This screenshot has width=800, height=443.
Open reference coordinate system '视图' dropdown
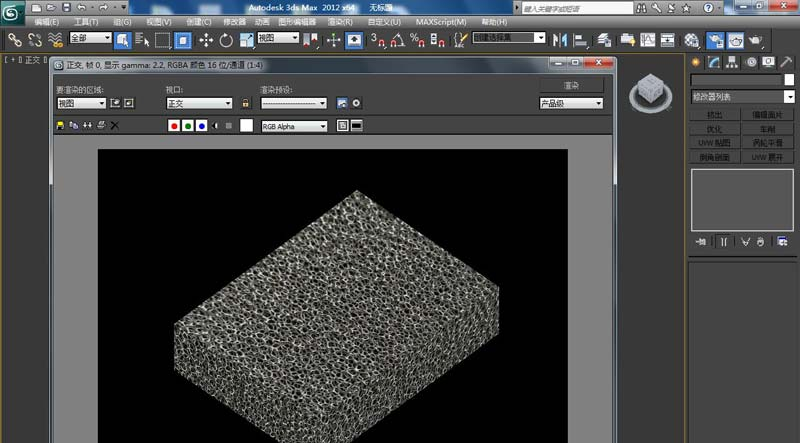coord(278,38)
